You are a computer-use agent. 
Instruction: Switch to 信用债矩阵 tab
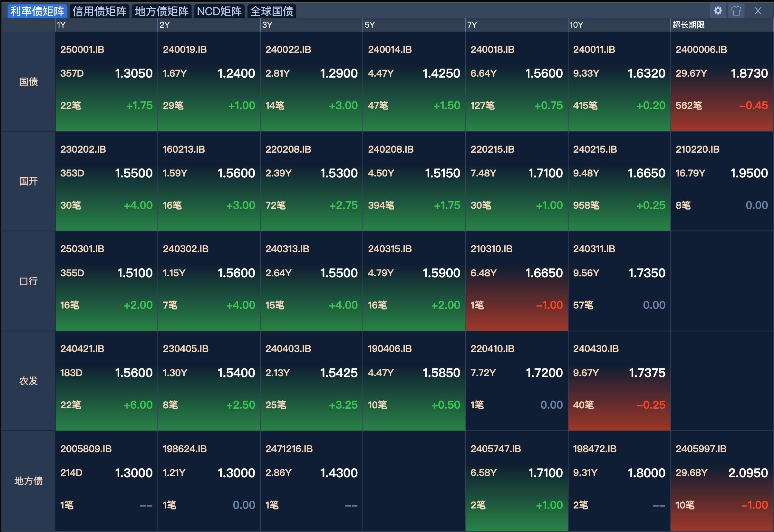[x=99, y=11]
